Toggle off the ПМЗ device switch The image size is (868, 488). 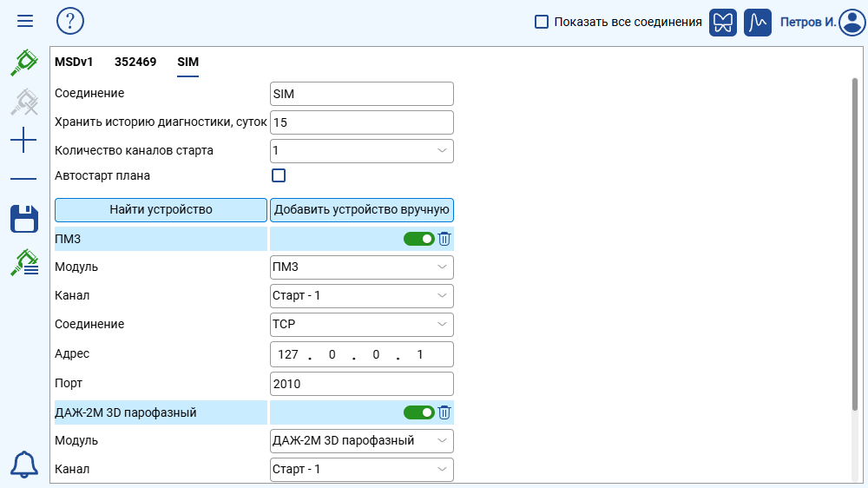pyautogui.click(x=418, y=239)
